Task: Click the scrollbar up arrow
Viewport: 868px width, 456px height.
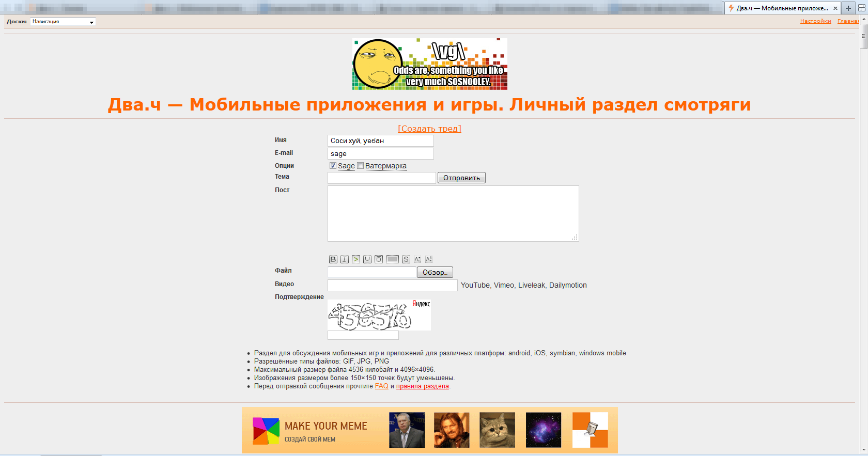Action: (863, 19)
